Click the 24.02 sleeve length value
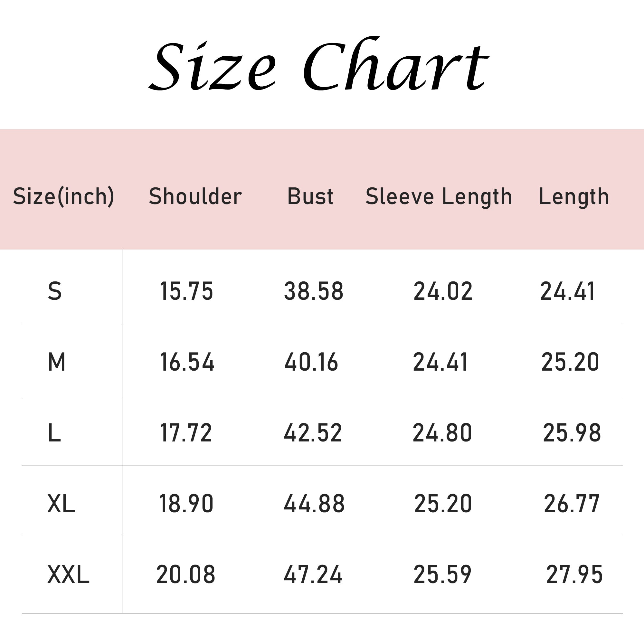This screenshot has height=644, width=644. [x=443, y=291]
